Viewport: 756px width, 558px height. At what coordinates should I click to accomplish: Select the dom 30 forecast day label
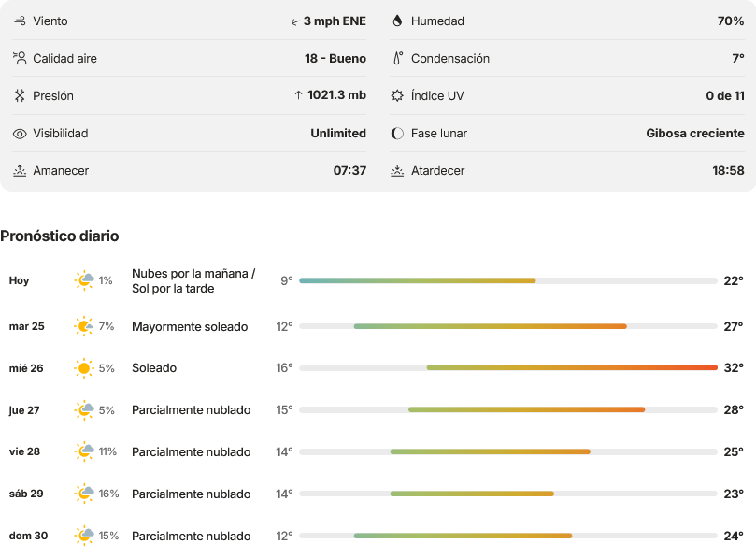[x=28, y=536]
